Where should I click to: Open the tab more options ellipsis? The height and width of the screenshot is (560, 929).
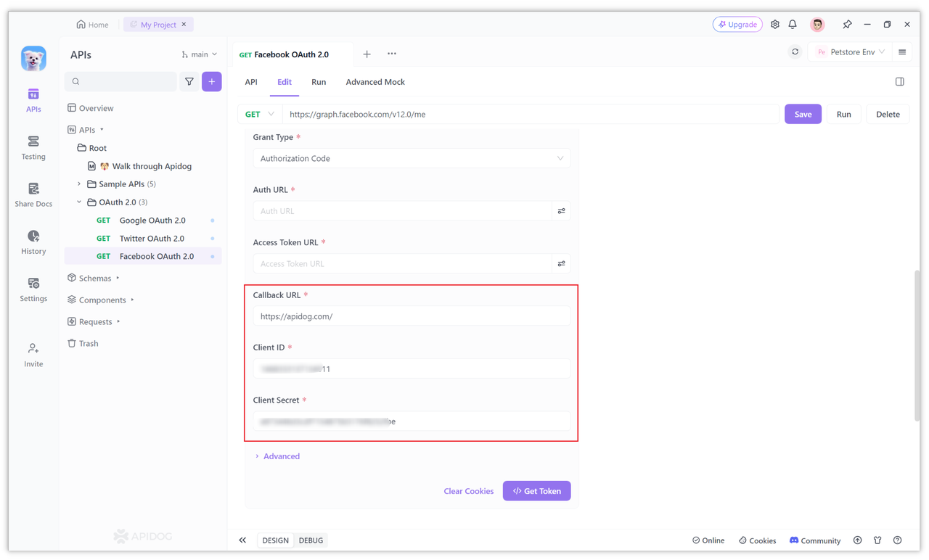click(392, 54)
